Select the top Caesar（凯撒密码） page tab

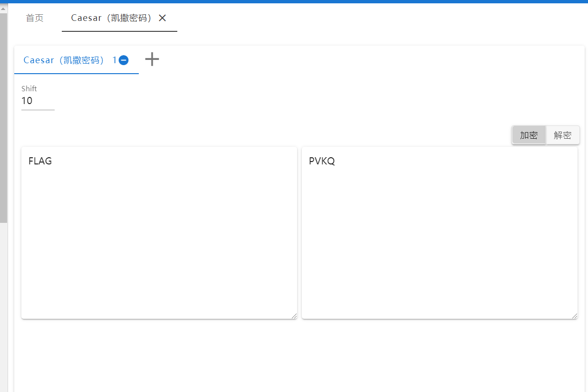point(111,18)
